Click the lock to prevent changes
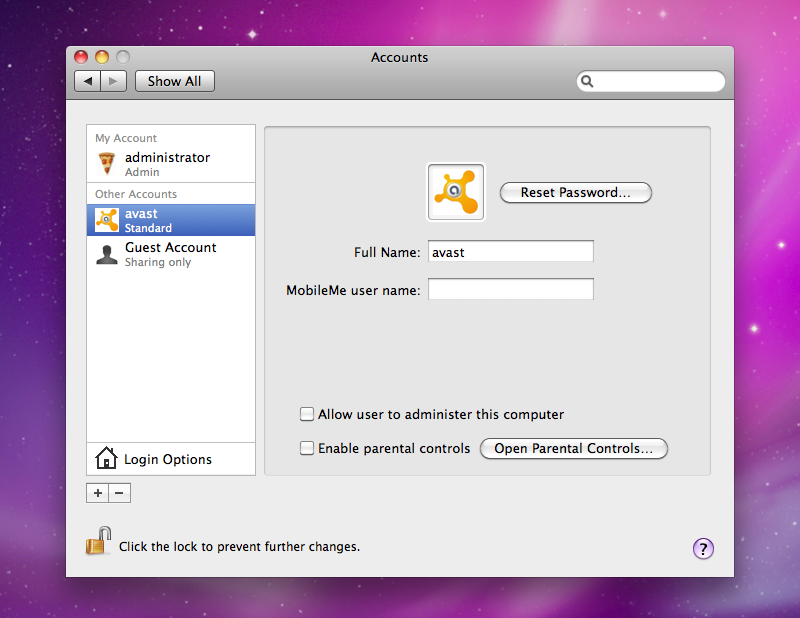The width and height of the screenshot is (800, 618). click(x=98, y=541)
